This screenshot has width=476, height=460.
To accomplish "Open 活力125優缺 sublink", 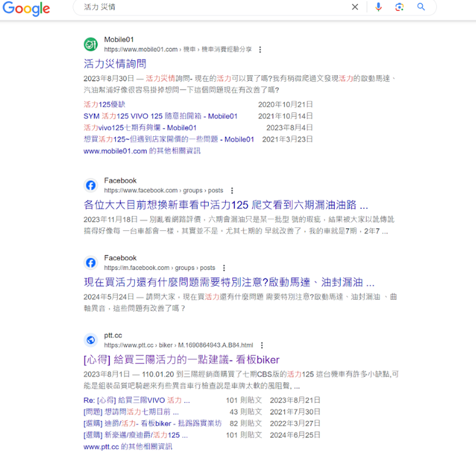I will (x=104, y=104).
